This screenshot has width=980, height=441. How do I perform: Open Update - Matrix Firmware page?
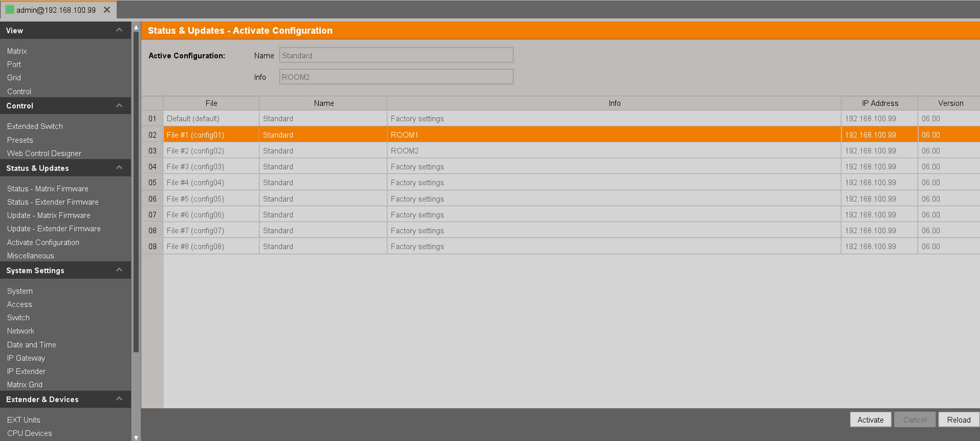coord(49,215)
